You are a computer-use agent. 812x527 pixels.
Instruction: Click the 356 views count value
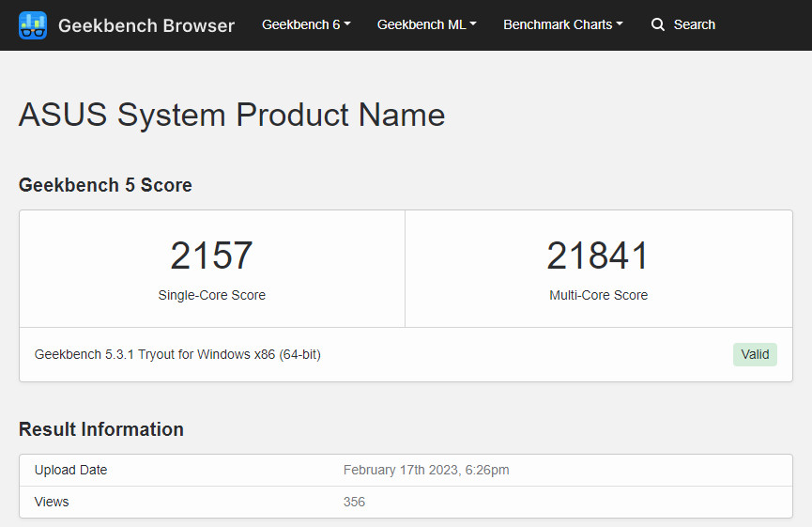pyautogui.click(x=354, y=503)
